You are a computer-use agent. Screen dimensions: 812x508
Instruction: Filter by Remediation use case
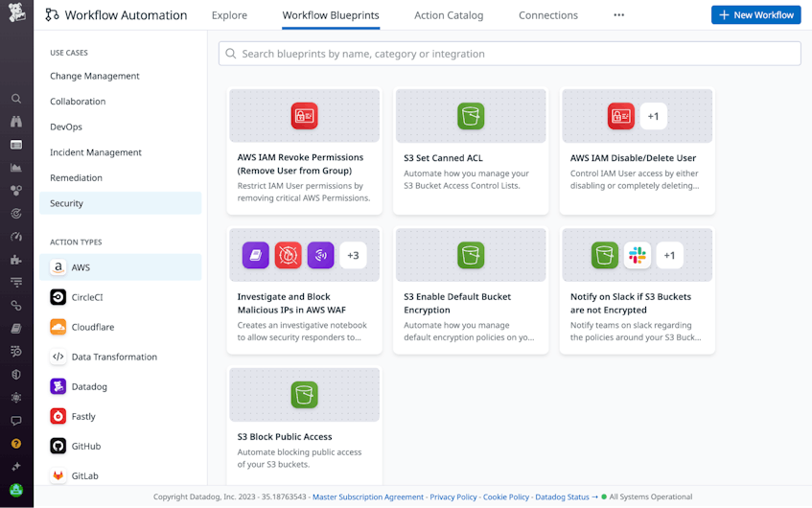pyautogui.click(x=76, y=177)
